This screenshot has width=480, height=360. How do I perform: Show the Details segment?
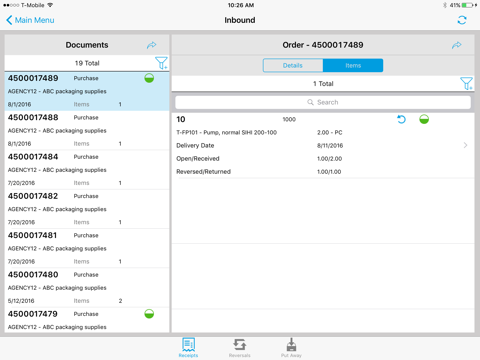[293, 65]
